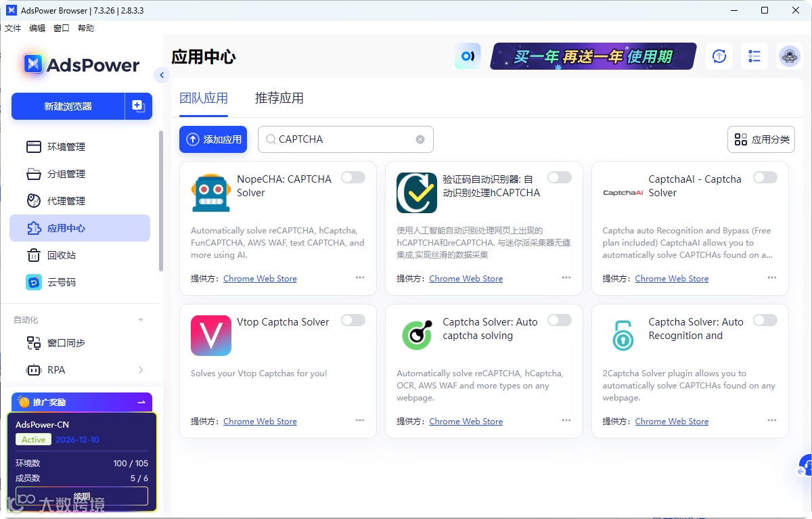Click the 新建浏览器 button
Image resolution: width=812 pixels, height=519 pixels.
pos(68,106)
